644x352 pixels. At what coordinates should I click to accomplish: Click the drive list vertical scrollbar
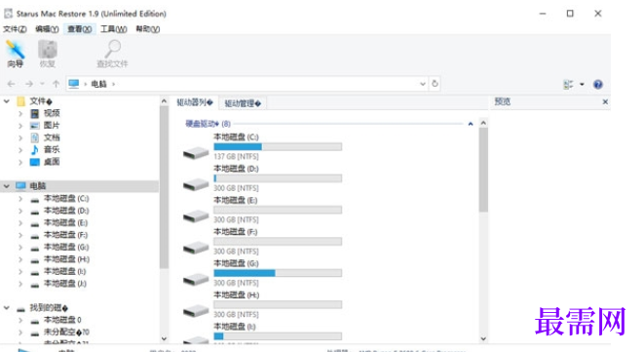483,170
